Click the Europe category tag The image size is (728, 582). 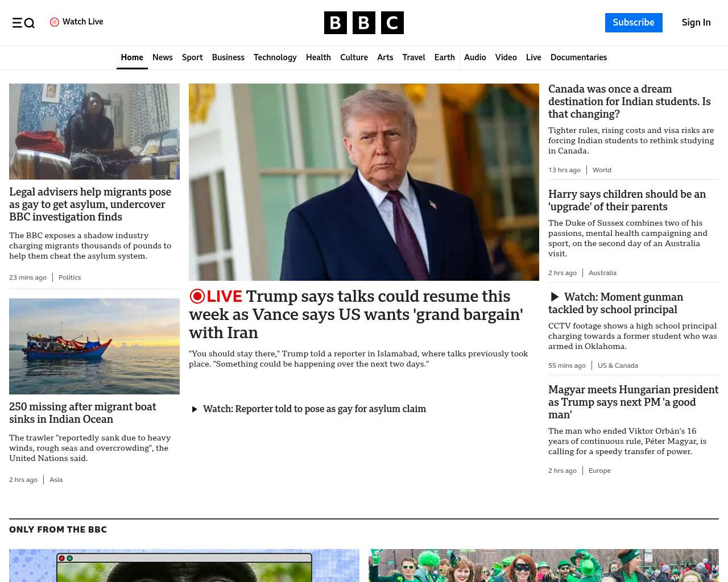[x=599, y=471]
